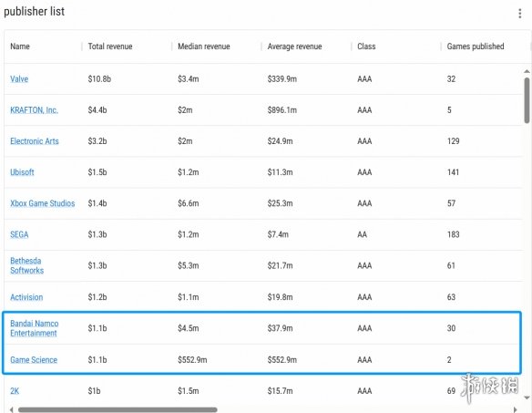Open the Xbox Game Studios link

click(x=43, y=203)
